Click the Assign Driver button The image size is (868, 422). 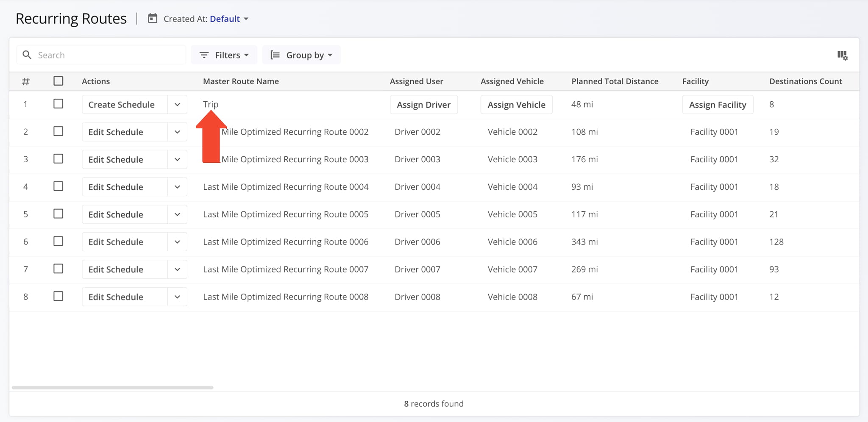coord(423,105)
